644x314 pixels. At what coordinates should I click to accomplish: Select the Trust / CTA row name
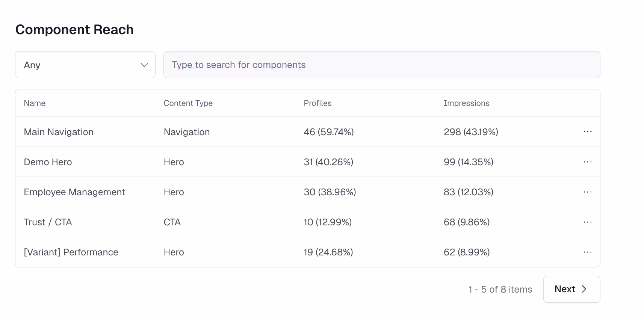pyautogui.click(x=48, y=222)
